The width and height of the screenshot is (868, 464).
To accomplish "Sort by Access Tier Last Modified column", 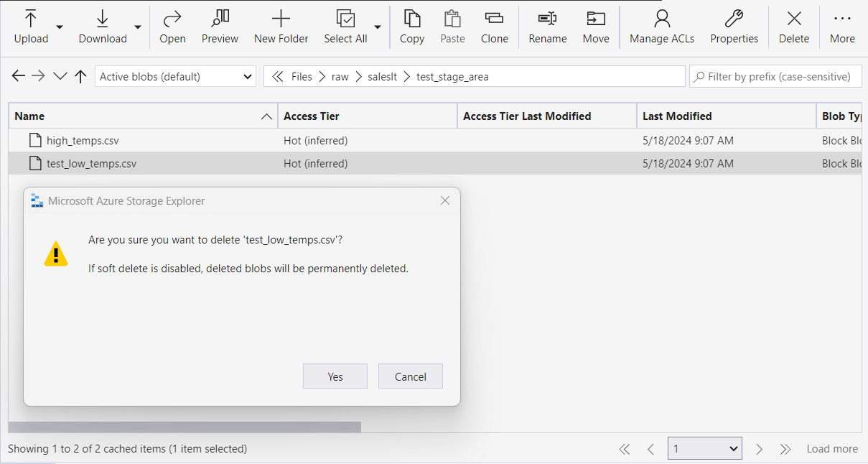I will [x=547, y=116].
